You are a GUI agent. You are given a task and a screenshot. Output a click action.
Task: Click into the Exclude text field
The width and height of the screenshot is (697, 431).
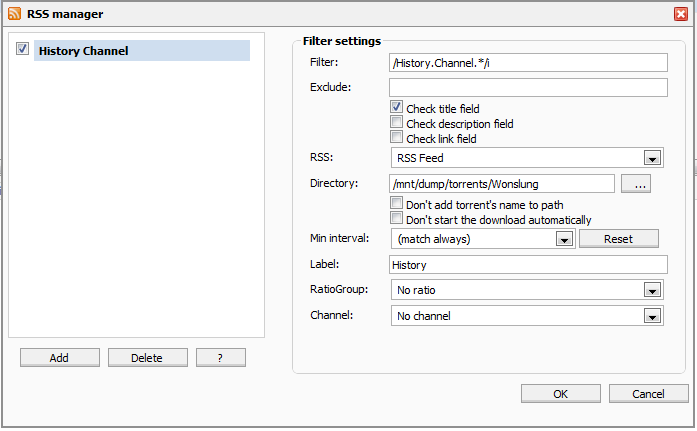[527, 88]
